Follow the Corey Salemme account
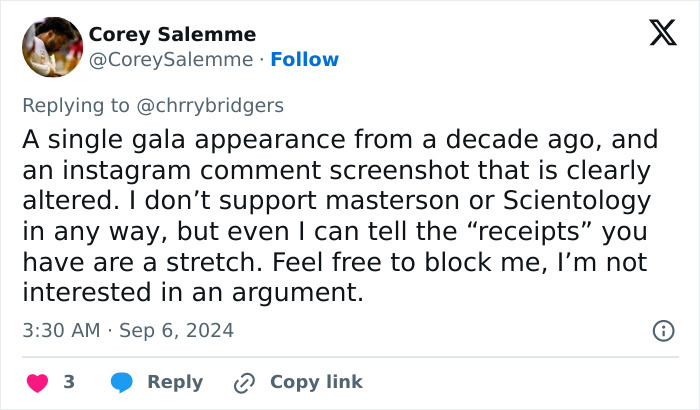The width and height of the screenshot is (700, 410). click(x=304, y=59)
